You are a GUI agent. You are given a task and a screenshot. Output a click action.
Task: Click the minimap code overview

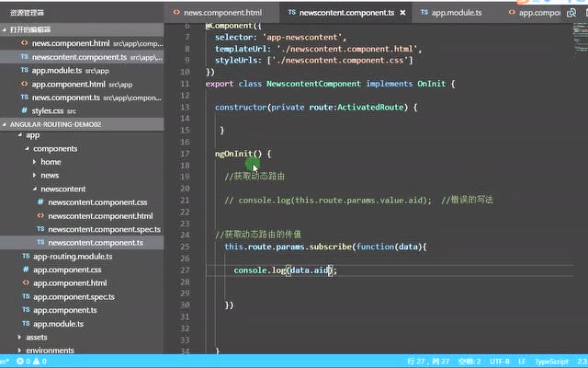coord(581,40)
